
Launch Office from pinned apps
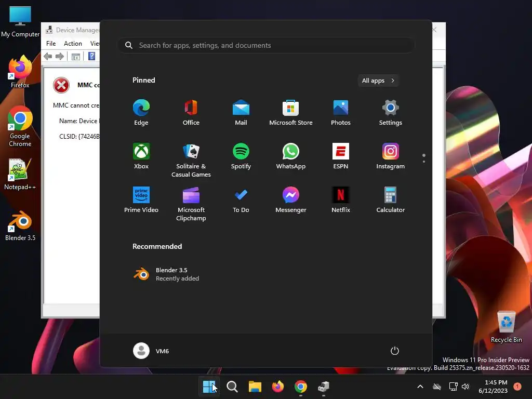191,113
